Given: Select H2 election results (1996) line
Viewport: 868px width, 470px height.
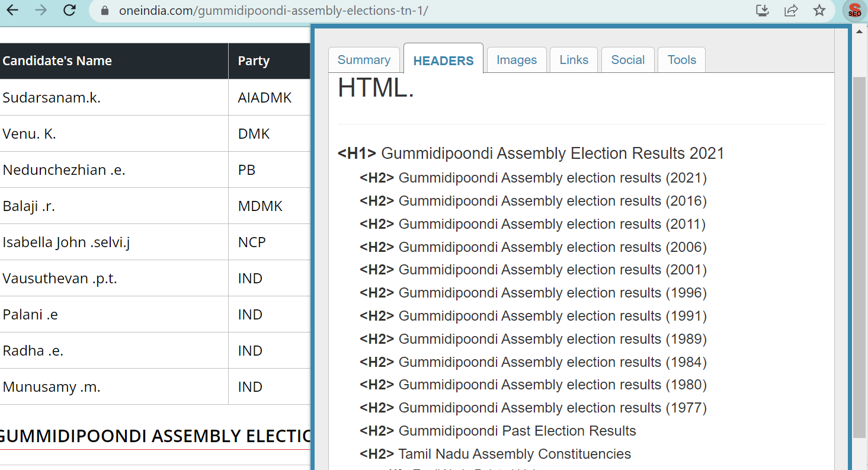Looking at the screenshot, I should pyautogui.click(x=533, y=293).
